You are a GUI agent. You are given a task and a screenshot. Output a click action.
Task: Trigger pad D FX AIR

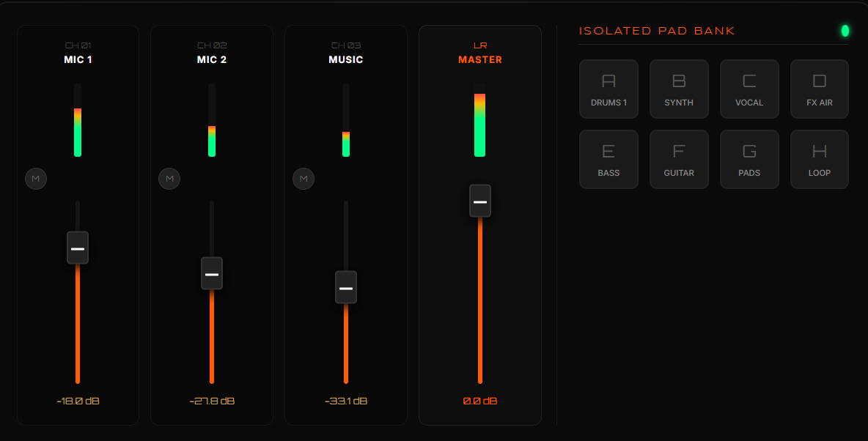click(820, 89)
